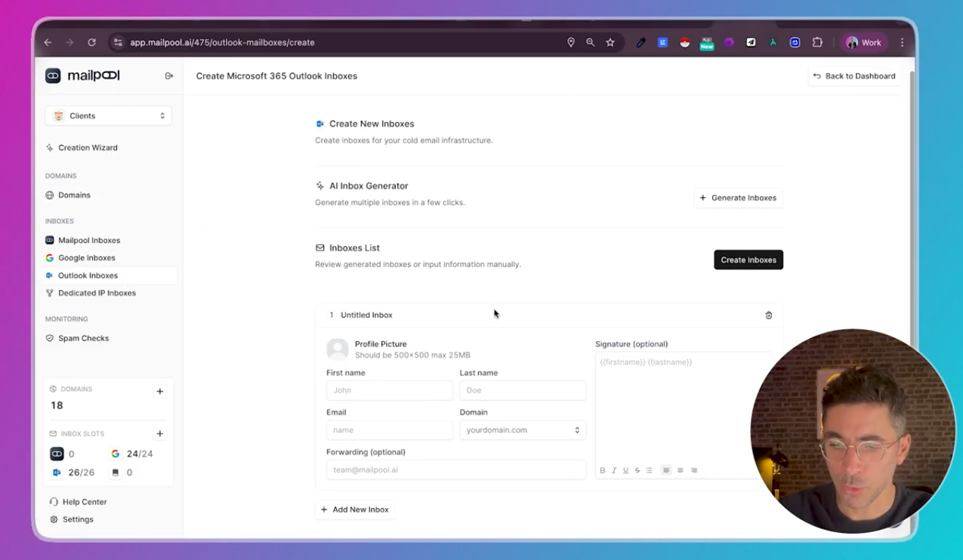This screenshot has width=963, height=560.
Task: Click the First name input field
Action: (390, 390)
